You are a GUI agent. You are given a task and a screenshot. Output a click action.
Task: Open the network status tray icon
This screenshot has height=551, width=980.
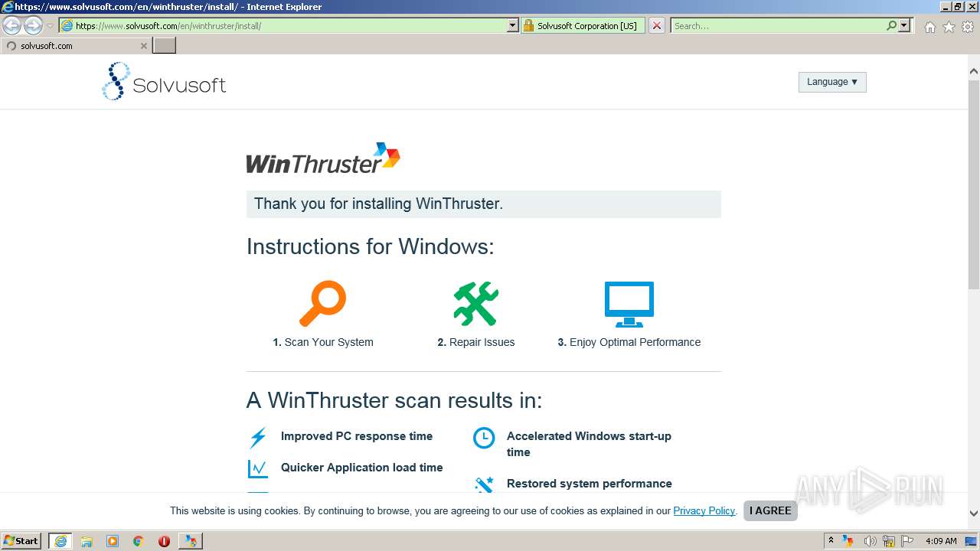pyautogui.click(x=889, y=541)
